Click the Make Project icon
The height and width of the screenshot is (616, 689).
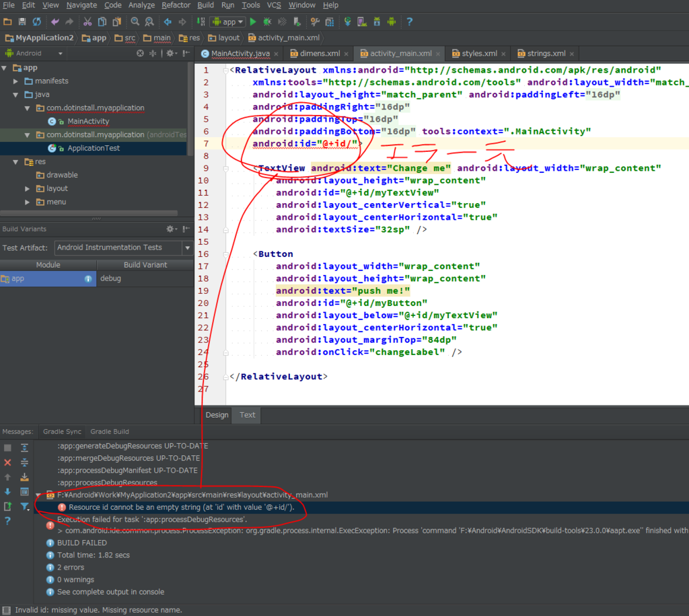pos(201,22)
